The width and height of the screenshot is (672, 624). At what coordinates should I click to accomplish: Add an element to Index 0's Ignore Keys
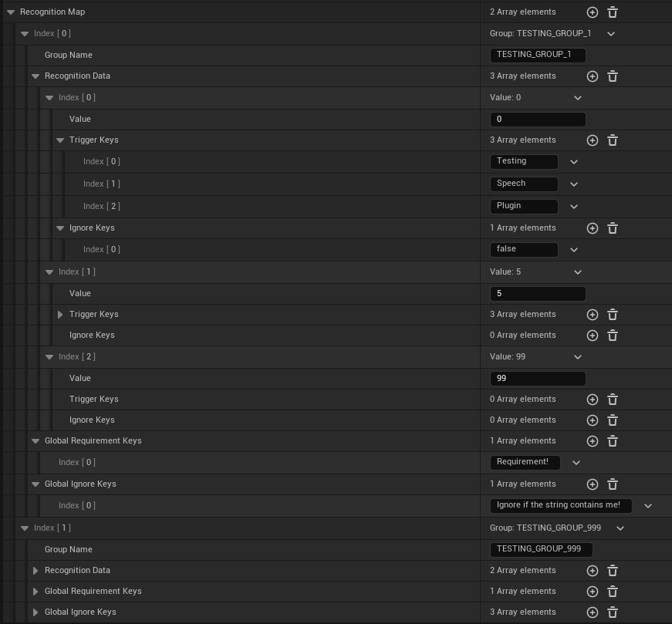pos(592,228)
